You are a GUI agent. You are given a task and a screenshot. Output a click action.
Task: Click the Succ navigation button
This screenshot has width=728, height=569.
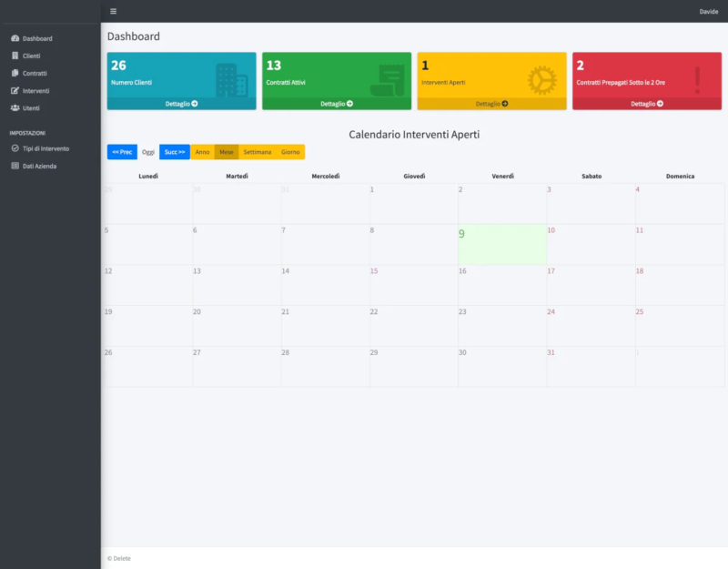coord(173,151)
